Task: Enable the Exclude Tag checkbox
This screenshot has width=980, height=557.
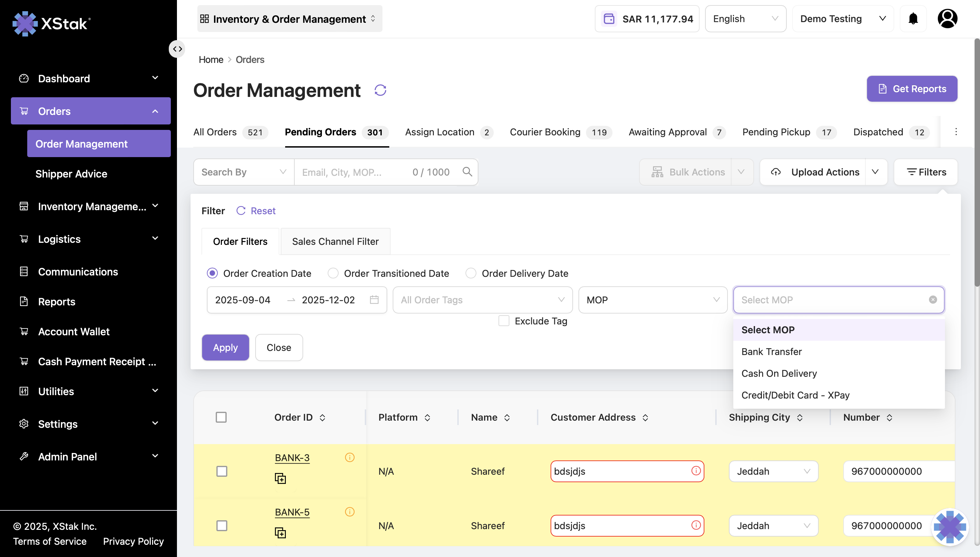Action: 504,321
